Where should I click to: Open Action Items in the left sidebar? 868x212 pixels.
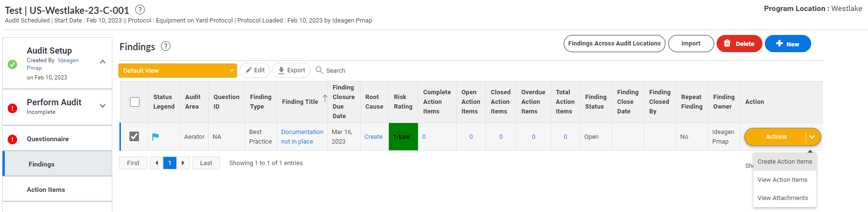click(x=46, y=190)
